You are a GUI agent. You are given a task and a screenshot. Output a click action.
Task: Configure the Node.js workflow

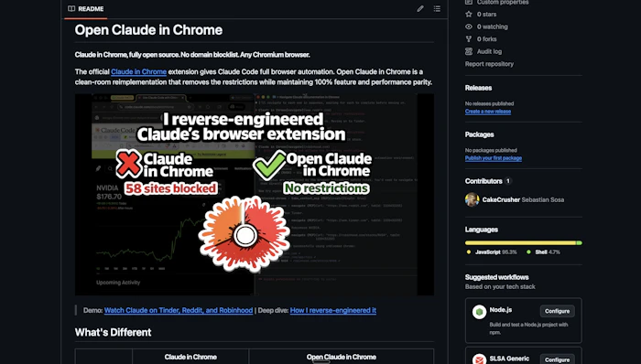pyautogui.click(x=557, y=311)
